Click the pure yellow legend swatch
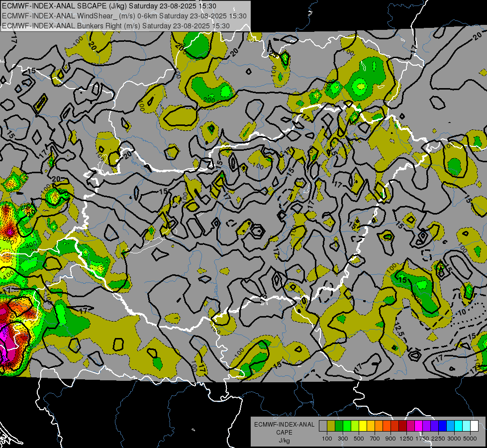487x448 pixels. coord(363,426)
